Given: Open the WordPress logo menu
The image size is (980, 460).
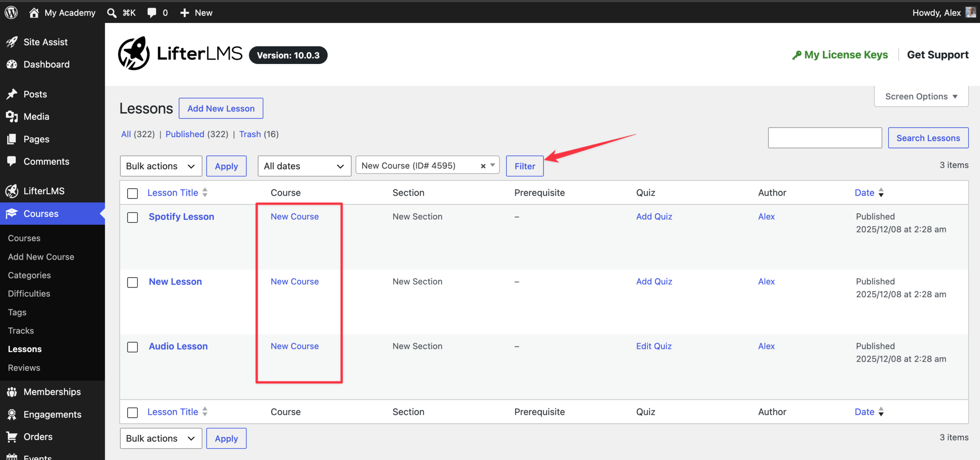Looking at the screenshot, I should click(11, 13).
